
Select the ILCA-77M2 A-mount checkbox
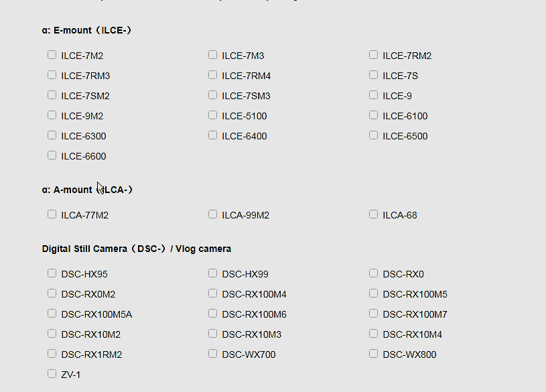click(x=52, y=214)
